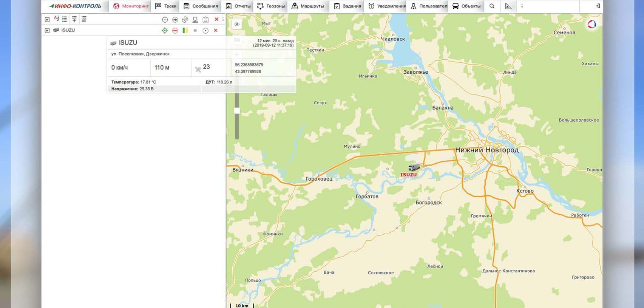The height and width of the screenshot is (308, 644).
Task: Switch to the Пользователи tab
Action: (428, 6)
